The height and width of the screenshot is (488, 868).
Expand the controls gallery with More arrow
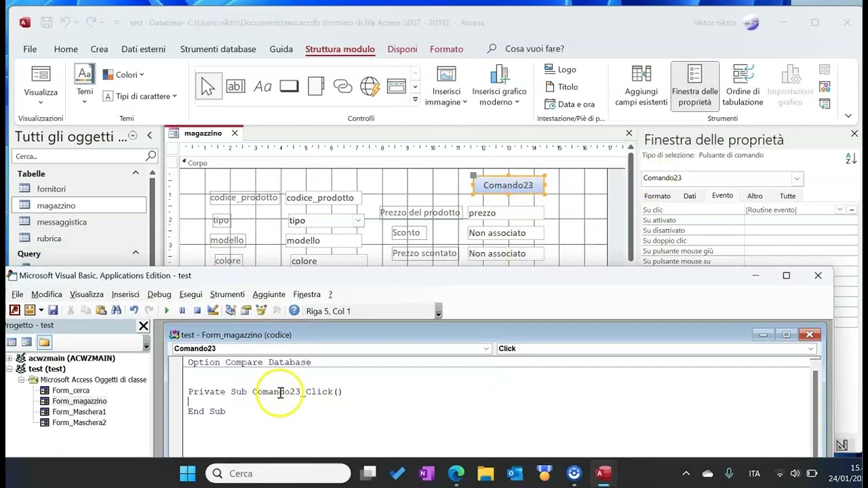click(x=415, y=100)
